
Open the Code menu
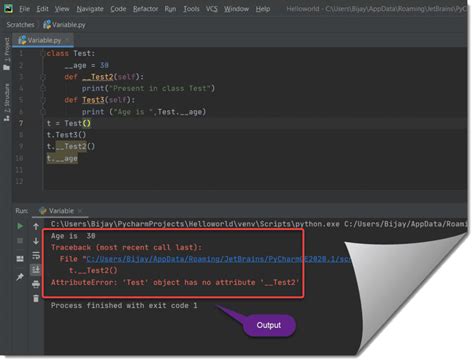pos(118,9)
